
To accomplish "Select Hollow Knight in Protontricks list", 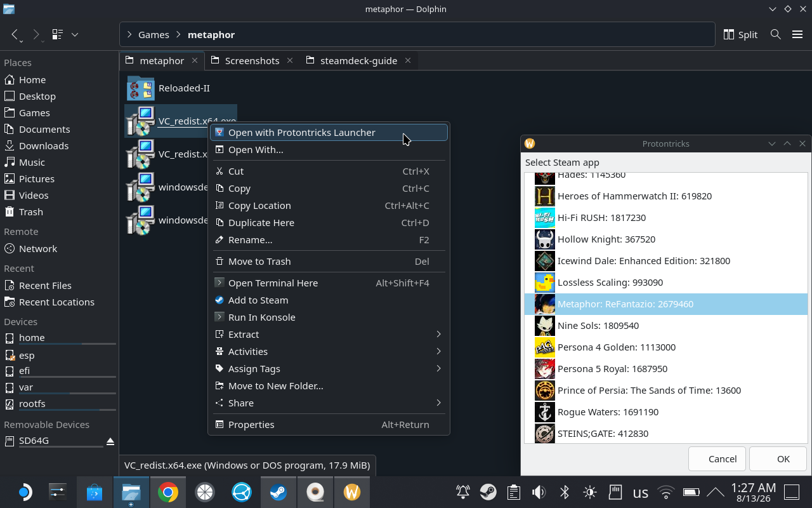I will (x=666, y=239).
